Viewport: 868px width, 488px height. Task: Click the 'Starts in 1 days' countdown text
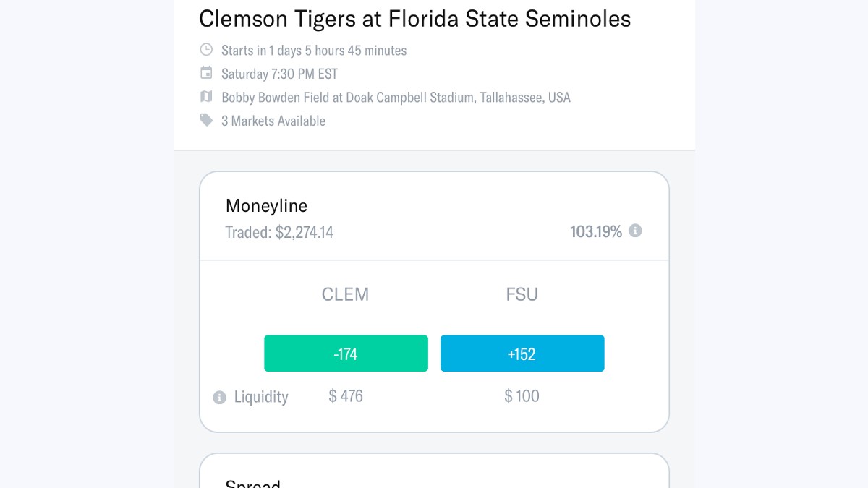tap(314, 51)
